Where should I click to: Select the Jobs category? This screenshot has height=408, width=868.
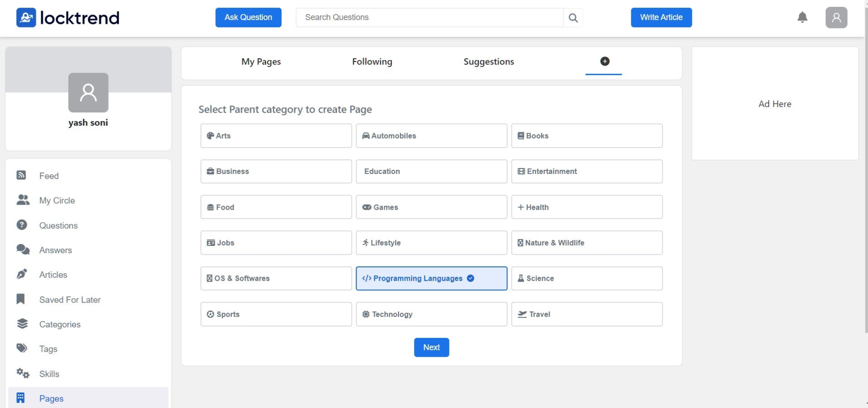click(x=276, y=243)
